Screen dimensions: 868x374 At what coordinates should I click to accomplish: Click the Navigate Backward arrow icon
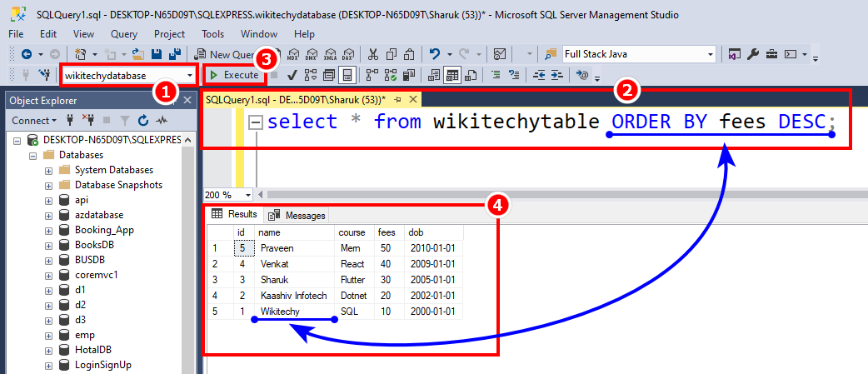(26, 54)
